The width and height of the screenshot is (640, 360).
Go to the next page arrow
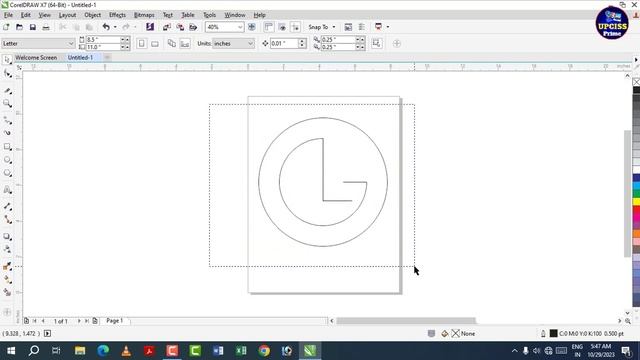pyautogui.click(x=79, y=321)
